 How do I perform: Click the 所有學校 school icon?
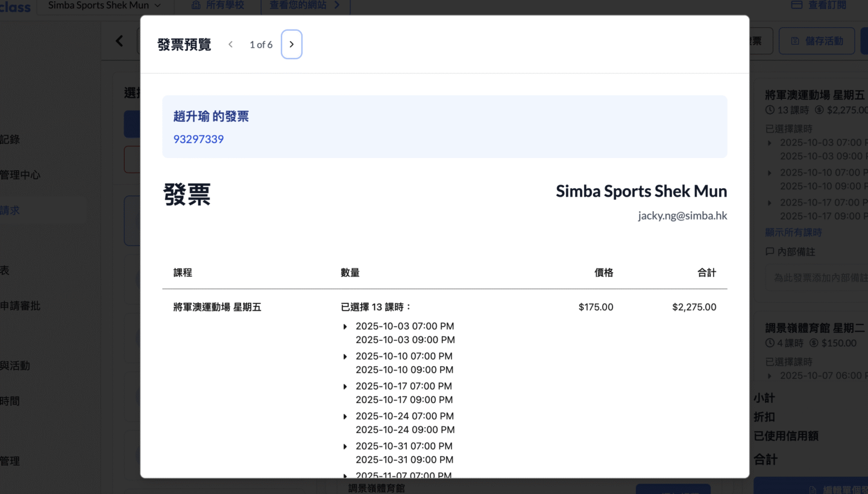click(x=196, y=5)
